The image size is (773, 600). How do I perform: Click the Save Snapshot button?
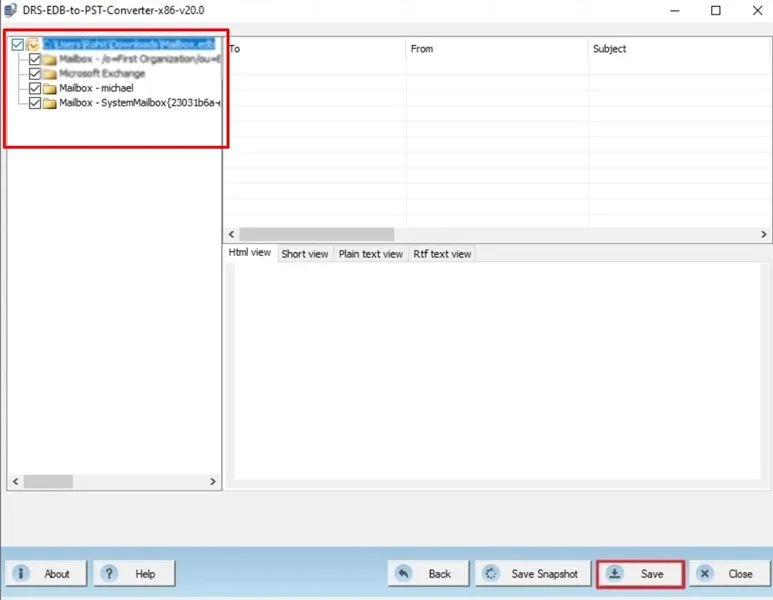[x=533, y=573]
